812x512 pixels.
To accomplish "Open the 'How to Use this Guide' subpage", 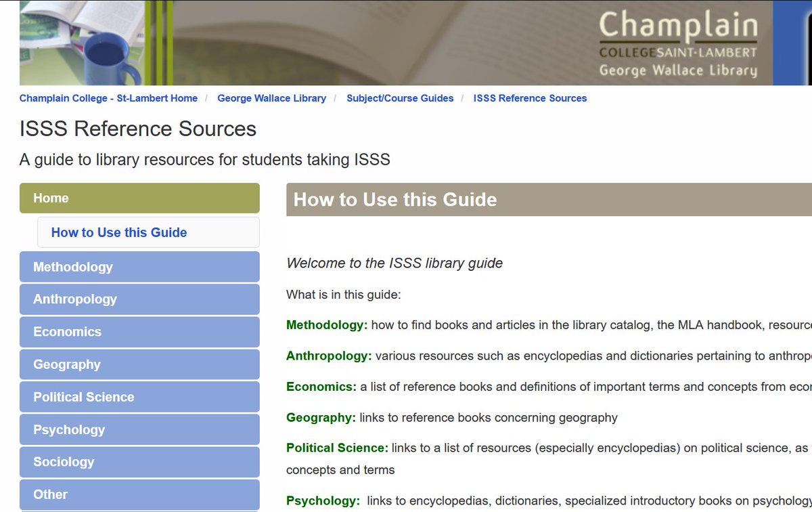I will [x=118, y=232].
